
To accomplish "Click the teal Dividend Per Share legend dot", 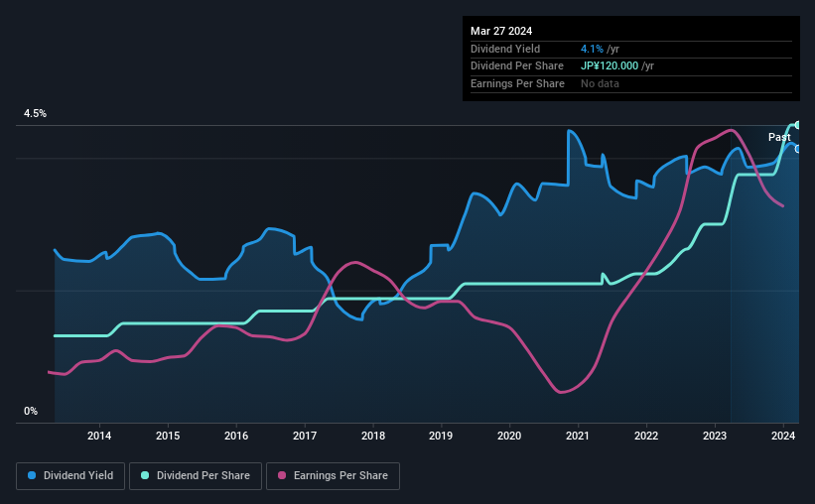I will pyautogui.click(x=145, y=475).
